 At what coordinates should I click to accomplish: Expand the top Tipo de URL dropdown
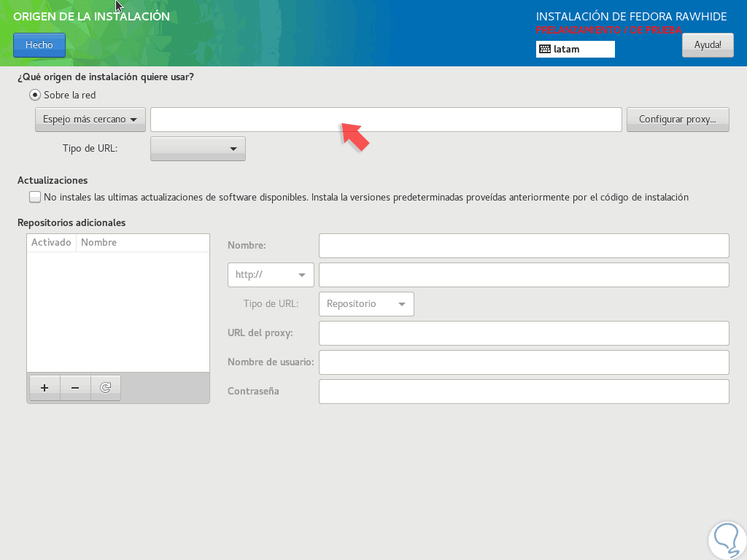pyautogui.click(x=198, y=149)
